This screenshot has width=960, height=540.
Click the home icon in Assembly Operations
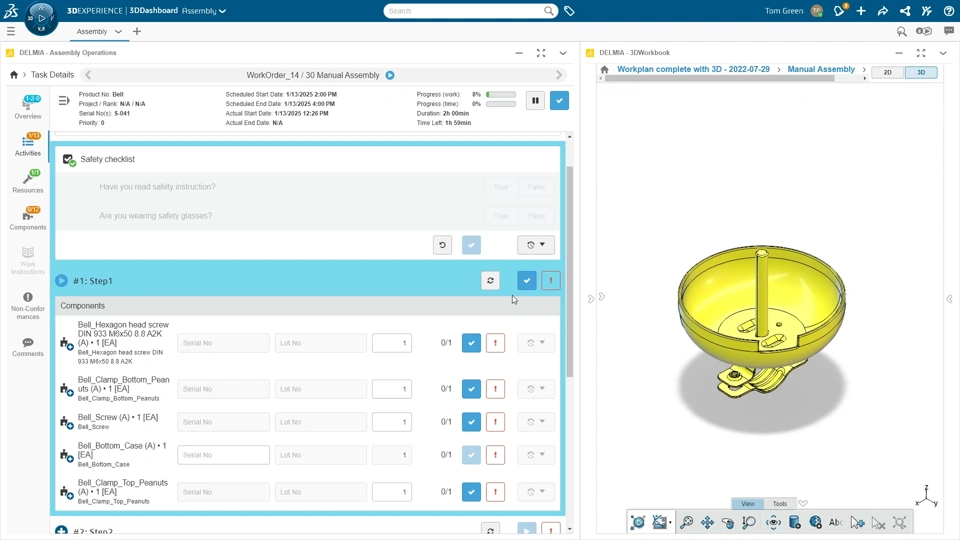[13, 75]
